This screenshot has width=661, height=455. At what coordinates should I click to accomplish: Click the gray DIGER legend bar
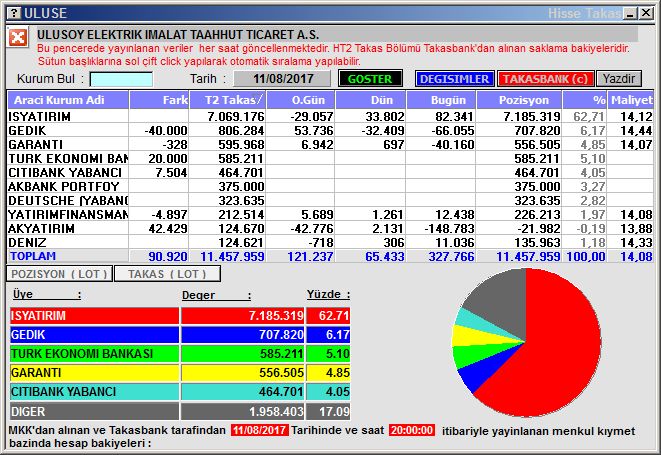[94, 411]
